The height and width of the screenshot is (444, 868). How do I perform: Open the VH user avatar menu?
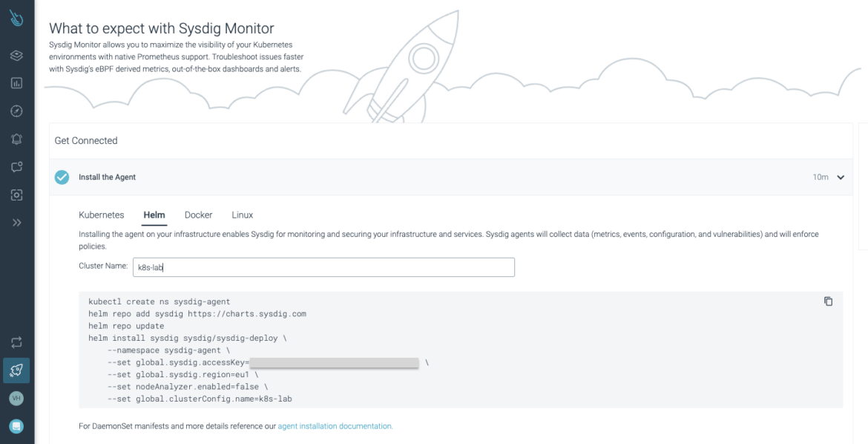click(16, 398)
